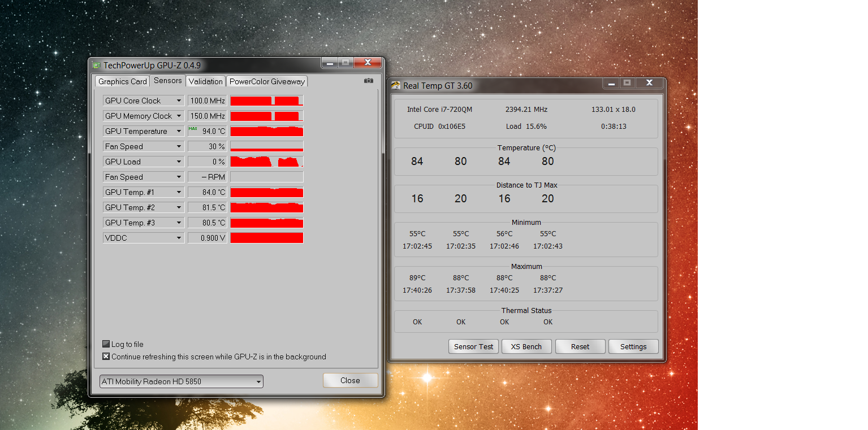
Task: Open Real Temp Settings
Action: point(633,346)
